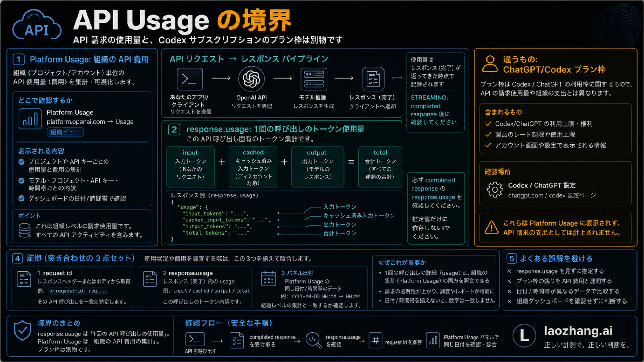This screenshot has height=362, width=644.
Task: Click the orange check beside Codex/ChatGPT の利用上限・権利
Action: click(488, 124)
